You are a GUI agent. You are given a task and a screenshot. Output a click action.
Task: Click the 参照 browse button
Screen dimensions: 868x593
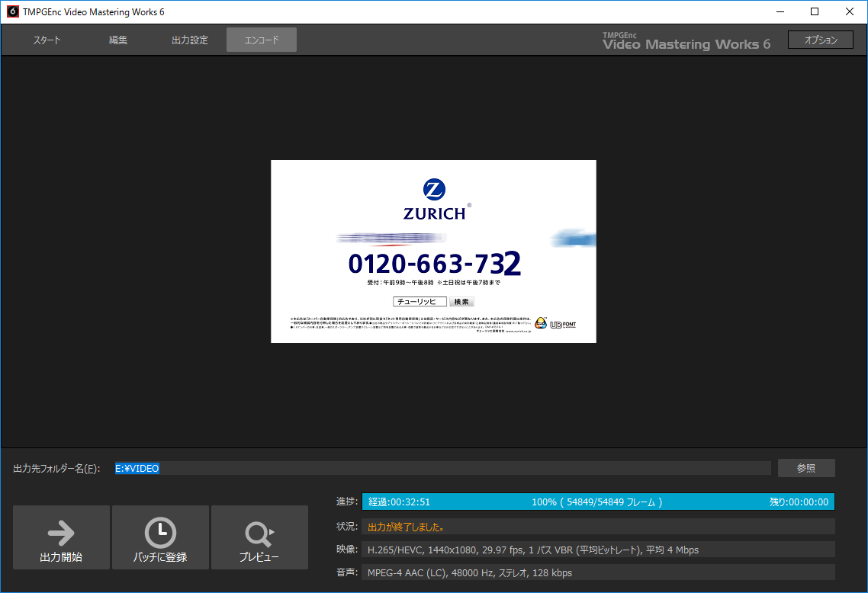coord(806,468)
